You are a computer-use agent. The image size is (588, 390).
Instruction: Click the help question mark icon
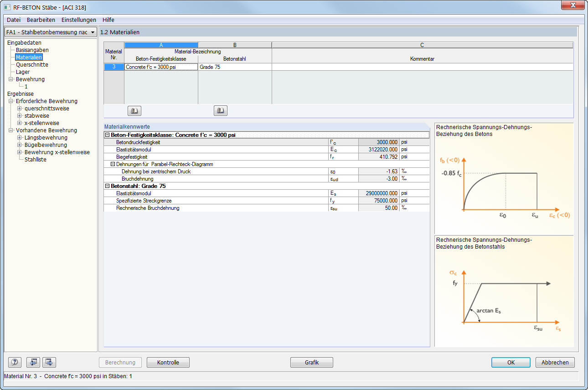click(15, 362)
